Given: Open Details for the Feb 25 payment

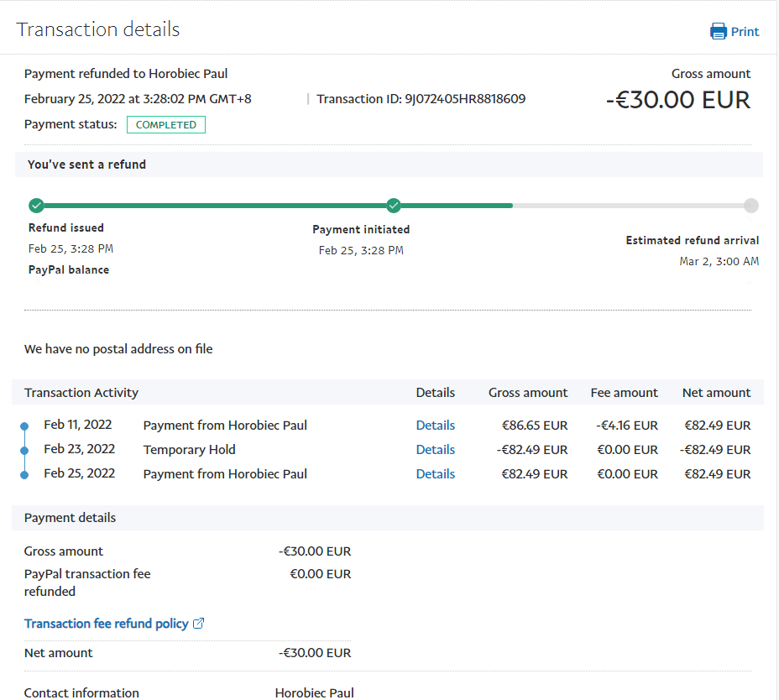Looking at the screenshot, I should coord(435,474).
